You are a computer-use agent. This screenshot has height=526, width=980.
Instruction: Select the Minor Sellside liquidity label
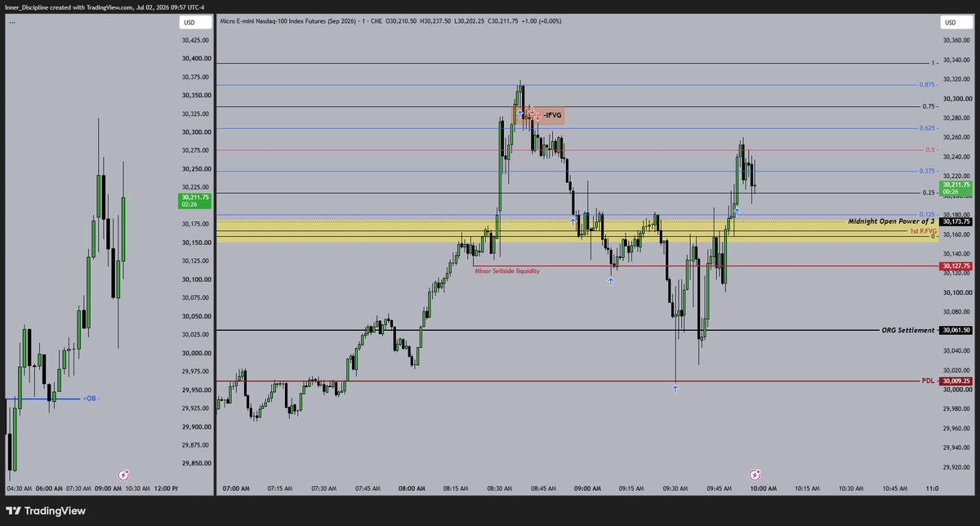507,270
